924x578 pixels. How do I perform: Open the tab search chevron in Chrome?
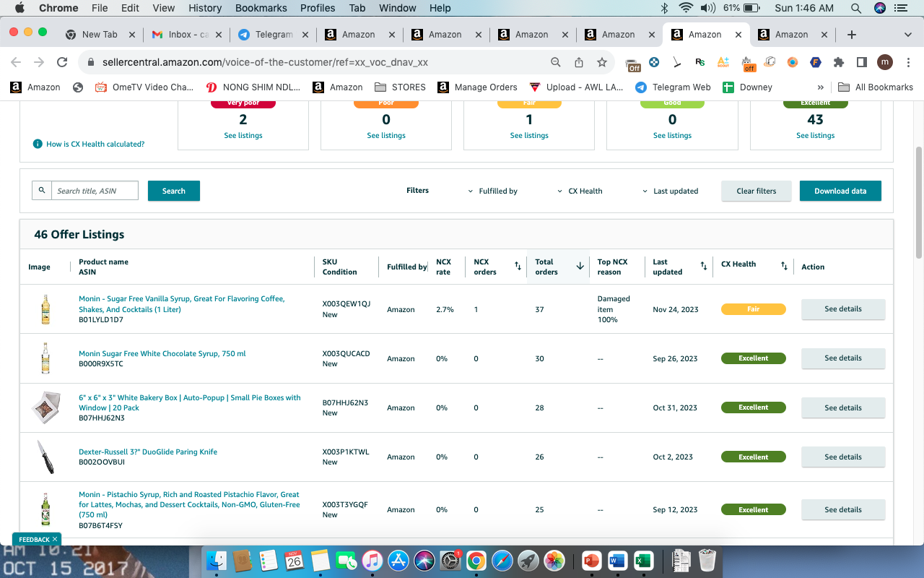pyautogui.click(x=908, y=34)
